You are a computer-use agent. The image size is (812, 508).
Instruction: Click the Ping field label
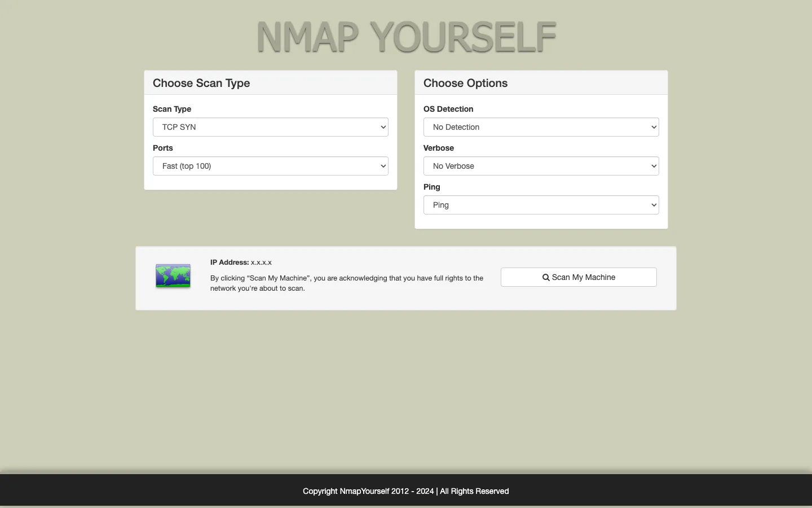(432, 187)
